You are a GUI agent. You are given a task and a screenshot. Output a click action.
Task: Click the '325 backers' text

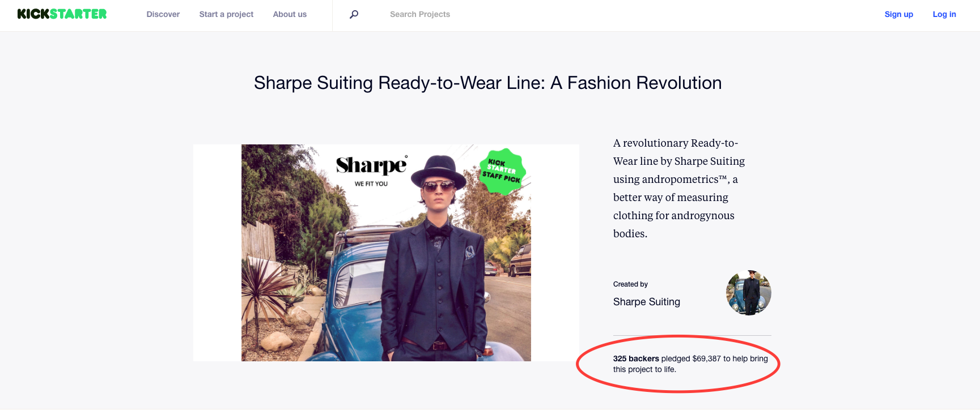point(636,358)
